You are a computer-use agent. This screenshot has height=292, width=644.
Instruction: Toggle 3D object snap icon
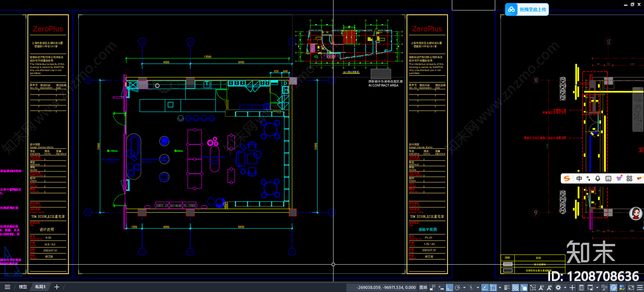pyautogui.click(x=533, y=288)
